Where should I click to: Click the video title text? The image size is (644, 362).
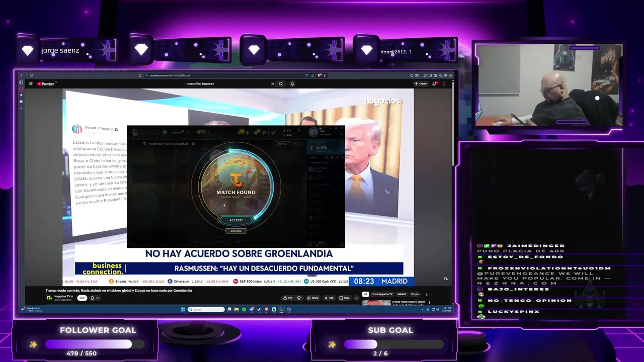tap(119, 291)
